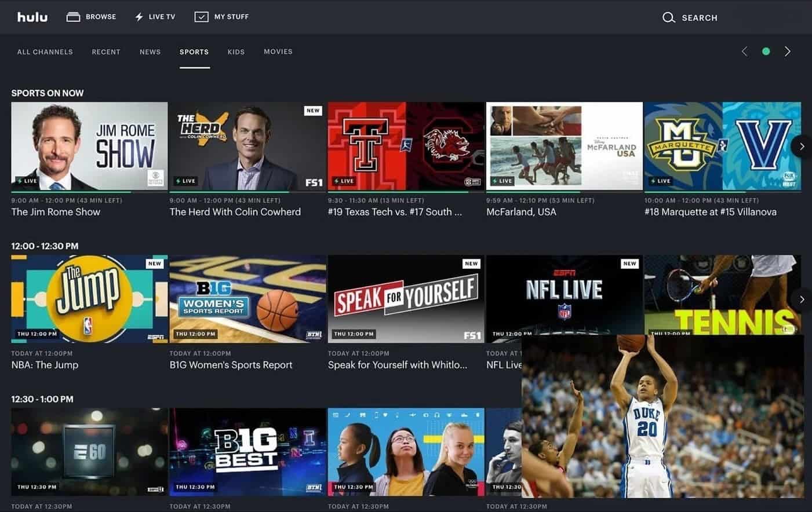812x512 pixels.
Task: Open E:60 program thumbnail
Action: click(x=89, y=452)
